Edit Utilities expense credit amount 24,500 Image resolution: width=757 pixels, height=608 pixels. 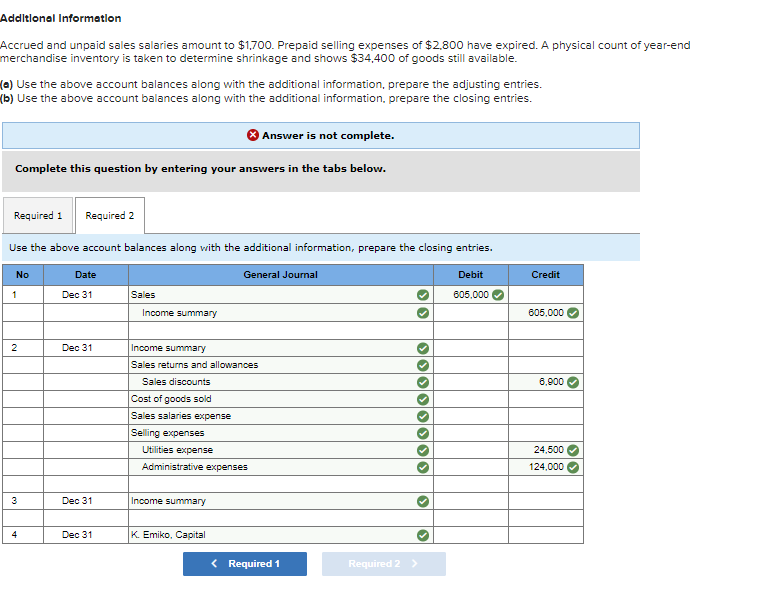[x=546, y=450]
